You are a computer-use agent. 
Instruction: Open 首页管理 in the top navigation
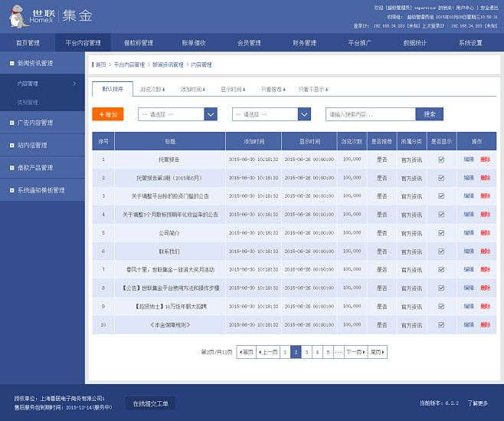pyautogui.click(x=28, y=42)
